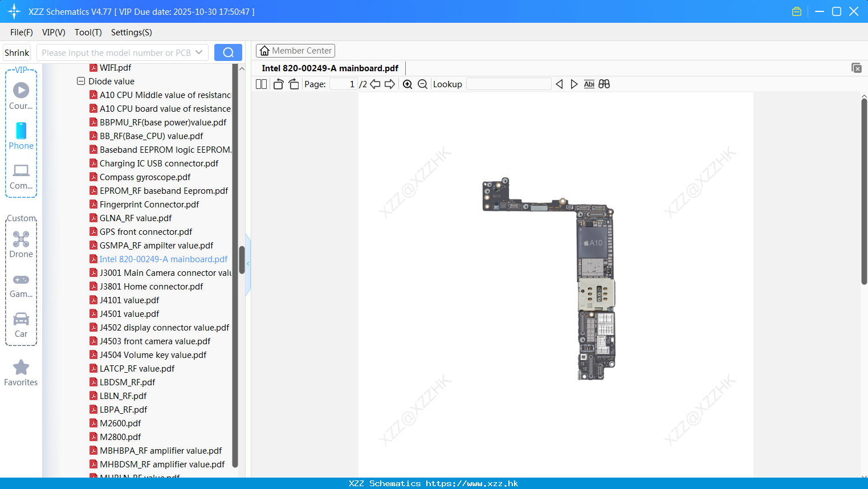The width and height of the screenshot is (868, 489).
Task: Zoom out of the PDF
Action: tap(422, 84)
